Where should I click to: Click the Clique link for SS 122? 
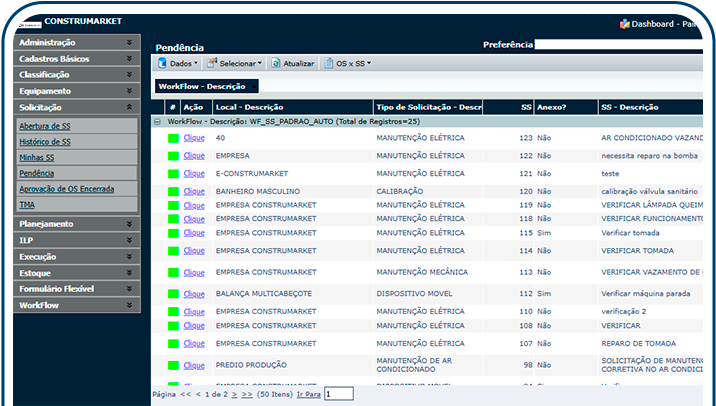point(194,156)
